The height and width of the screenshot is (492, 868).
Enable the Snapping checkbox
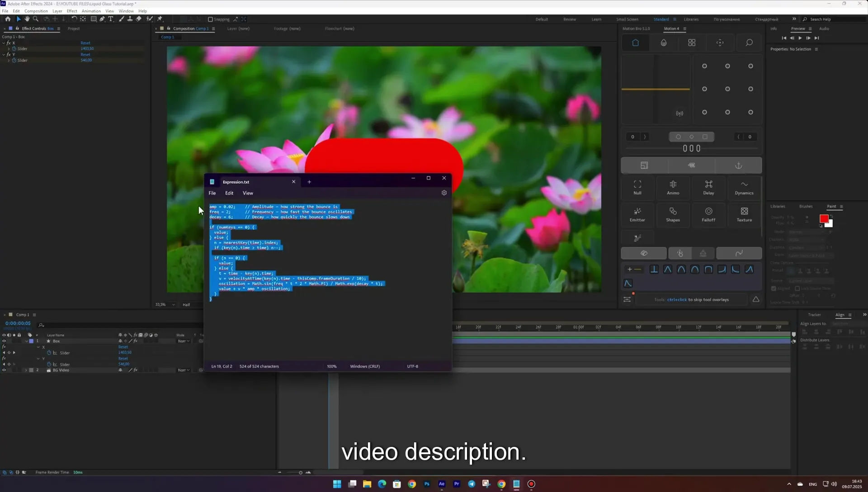click(x=210, y=19)
